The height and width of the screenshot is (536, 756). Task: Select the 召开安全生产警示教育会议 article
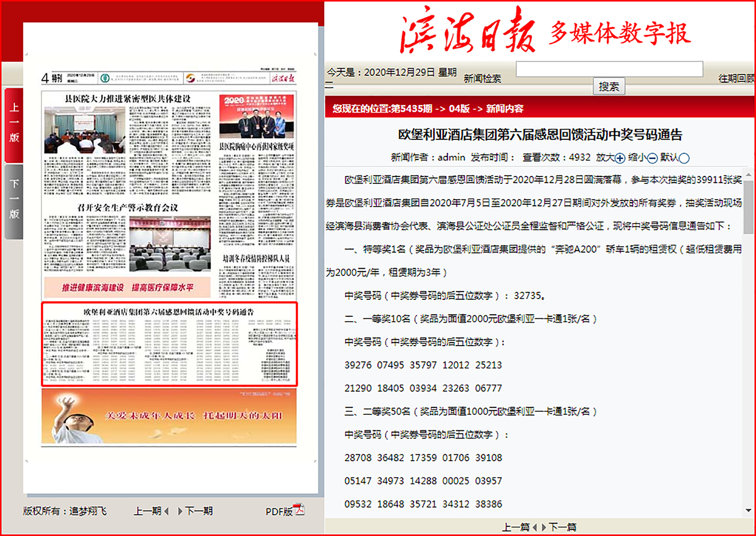(x=127, y=207)
